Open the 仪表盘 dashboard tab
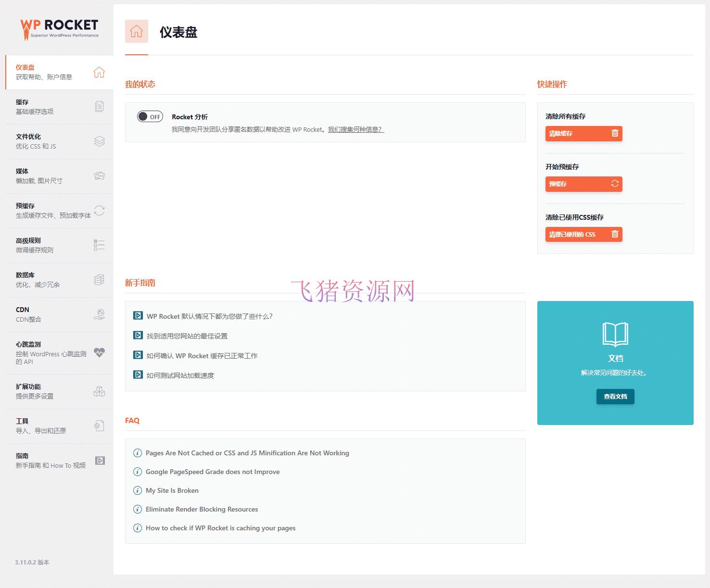The height and width of the screenshot is (588, 710). [59, 72]
